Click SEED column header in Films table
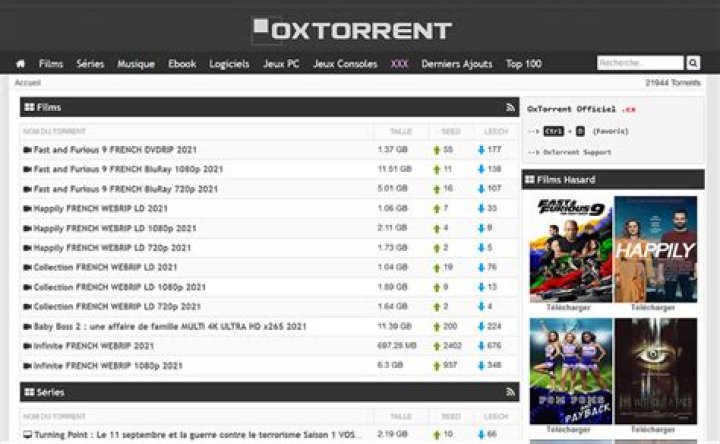Viewport: 720px width, 444px height. [x=451, y=131]
